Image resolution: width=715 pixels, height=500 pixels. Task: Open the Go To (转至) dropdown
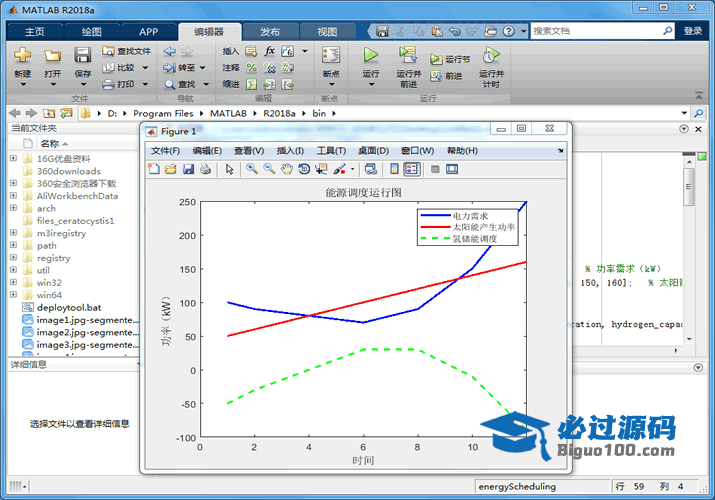[x=203, y=67]
